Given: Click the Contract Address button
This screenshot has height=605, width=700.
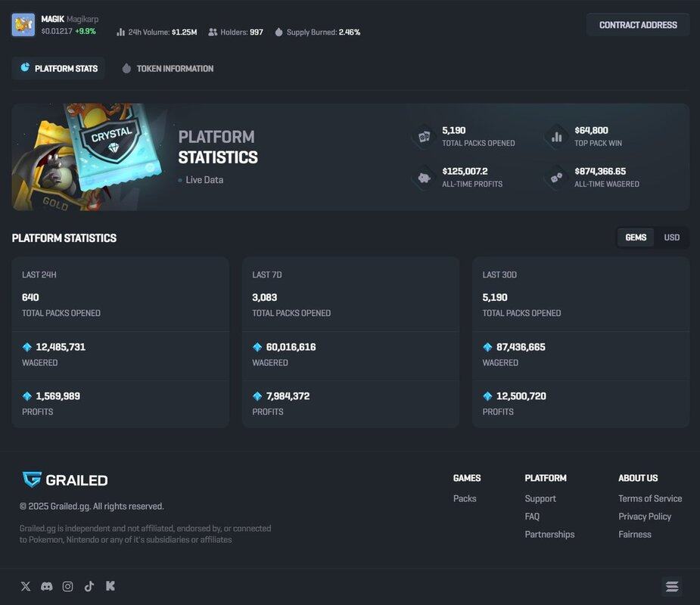Looking at the screenshot, I should point(638,25).
